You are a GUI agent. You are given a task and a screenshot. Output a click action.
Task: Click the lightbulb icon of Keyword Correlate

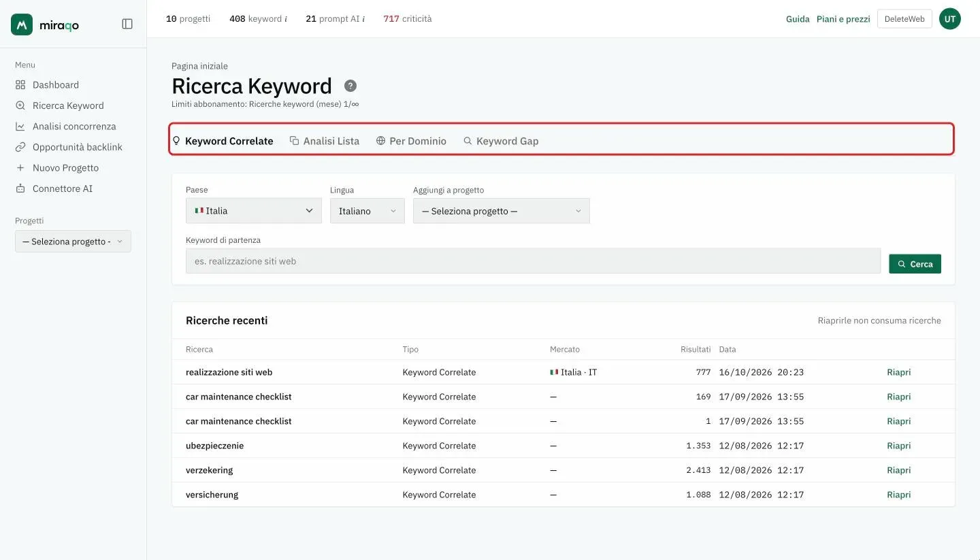[x=176, y=141]
